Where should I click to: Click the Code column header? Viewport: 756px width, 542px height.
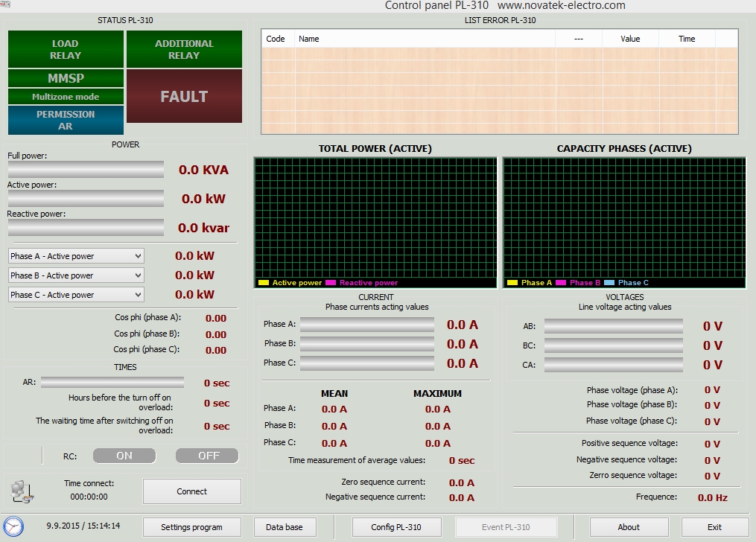[x=278, y=39]
